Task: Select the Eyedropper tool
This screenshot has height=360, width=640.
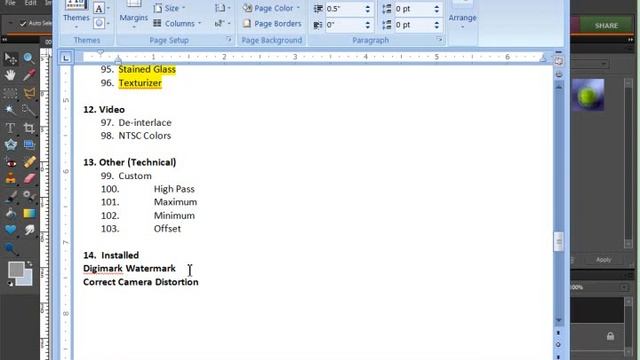Action: tap(29, 76)
